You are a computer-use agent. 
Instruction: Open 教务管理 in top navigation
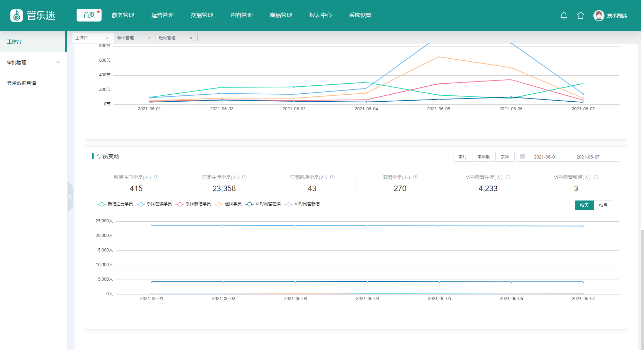[123, 15]
